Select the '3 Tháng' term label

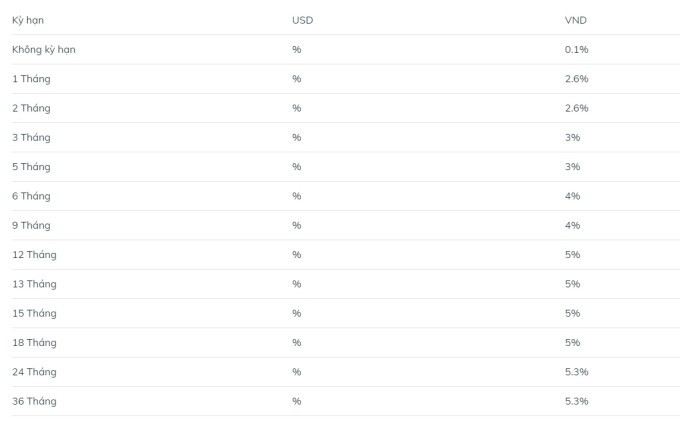click(31, 137)
